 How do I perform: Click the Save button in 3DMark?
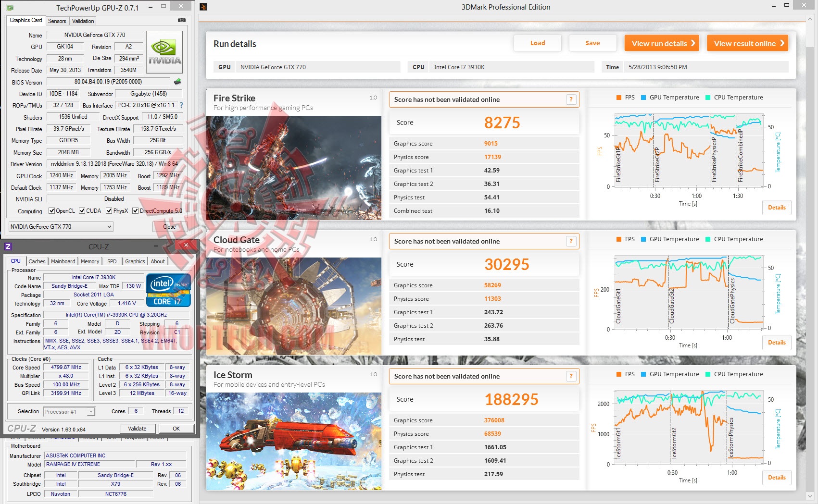(x=592, y=43)
